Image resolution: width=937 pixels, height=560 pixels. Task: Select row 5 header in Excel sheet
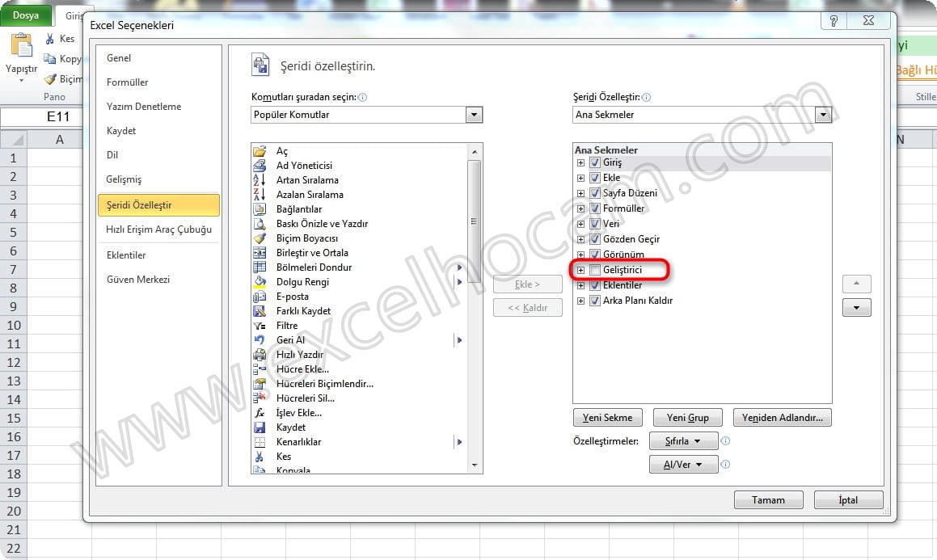[x=13, y=232]
